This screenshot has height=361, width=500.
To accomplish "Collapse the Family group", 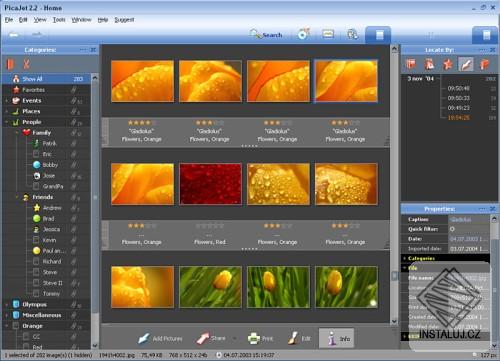I will (x=17, y=133).
